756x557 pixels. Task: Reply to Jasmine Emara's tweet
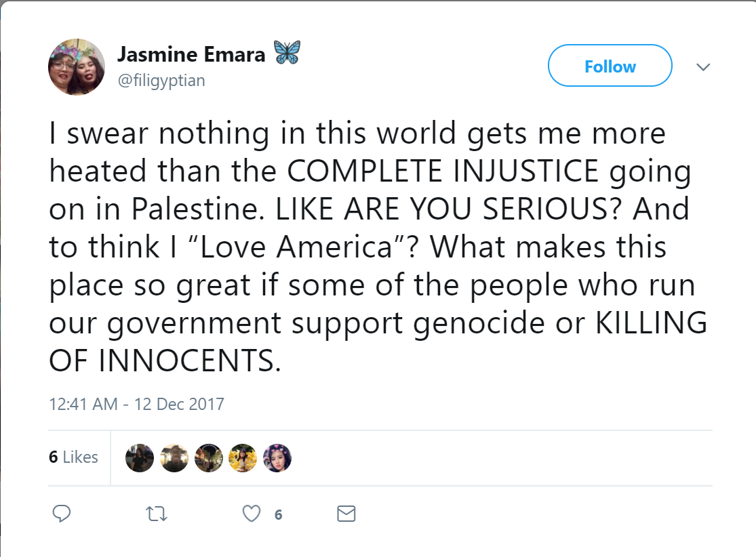pos(62,514)
